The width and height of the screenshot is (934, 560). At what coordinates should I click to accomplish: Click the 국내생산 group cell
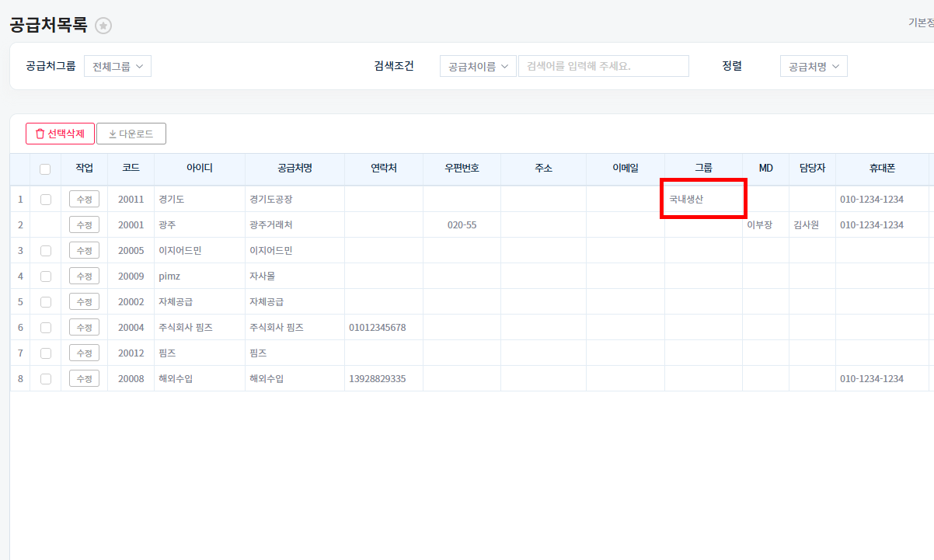pyautogui.click(x=686, y=200)
